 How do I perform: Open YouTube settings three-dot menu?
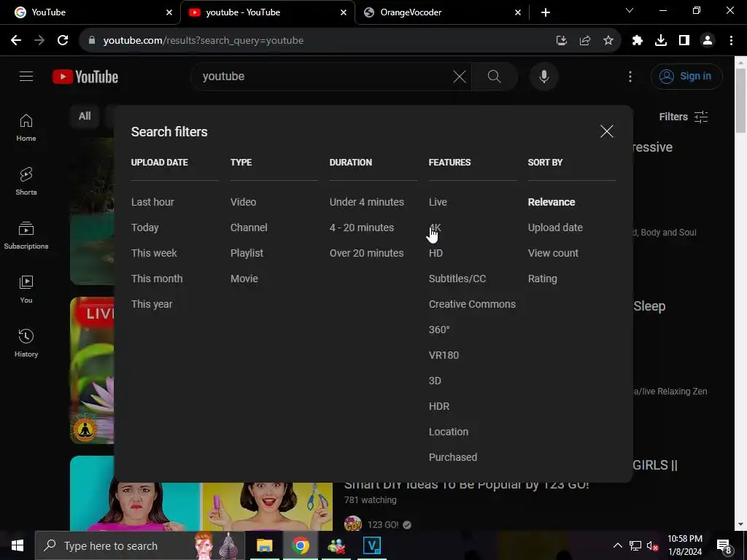(630, 76)
